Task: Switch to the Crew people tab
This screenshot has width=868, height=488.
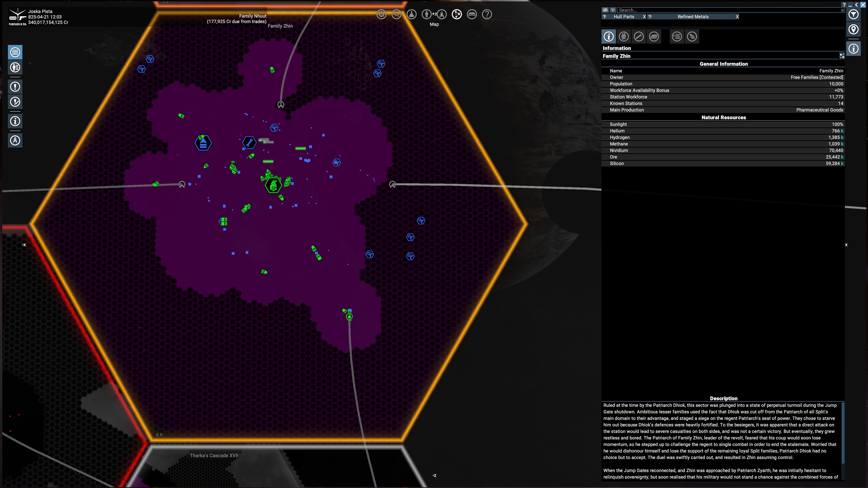Action: [x=624, y=36]
